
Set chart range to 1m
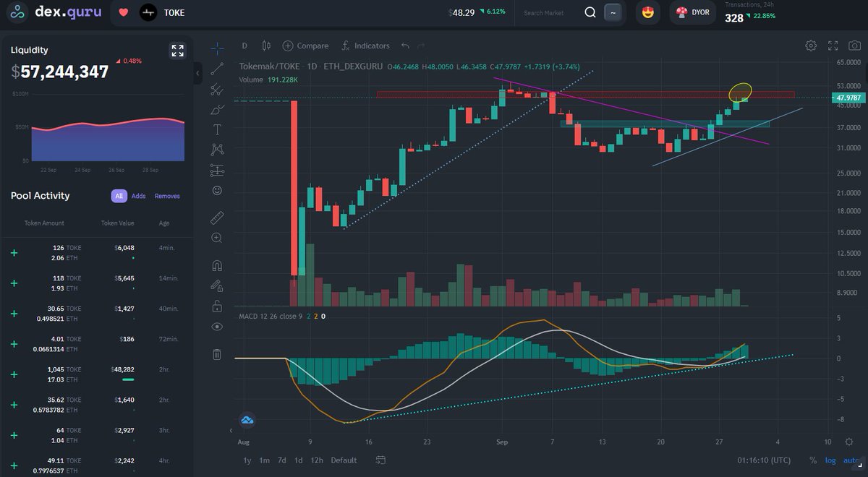click(x=264, y=460)
